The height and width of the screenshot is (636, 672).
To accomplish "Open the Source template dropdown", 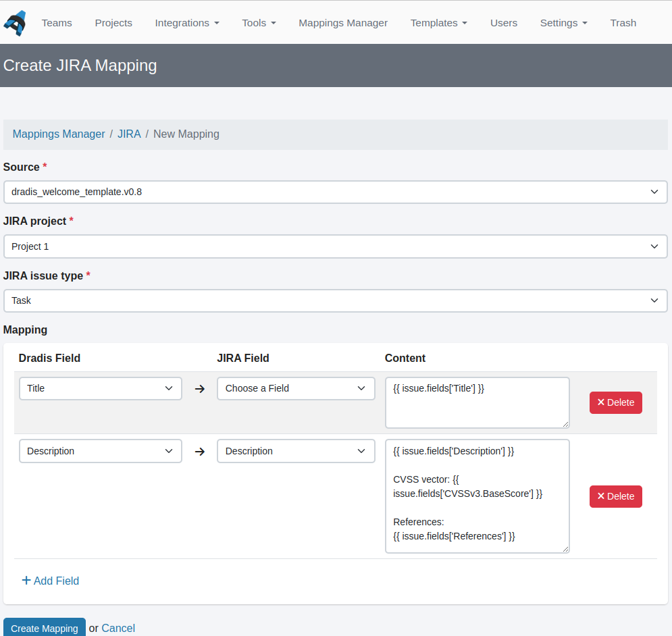I will pyautogui.click(x=336, y=192).
